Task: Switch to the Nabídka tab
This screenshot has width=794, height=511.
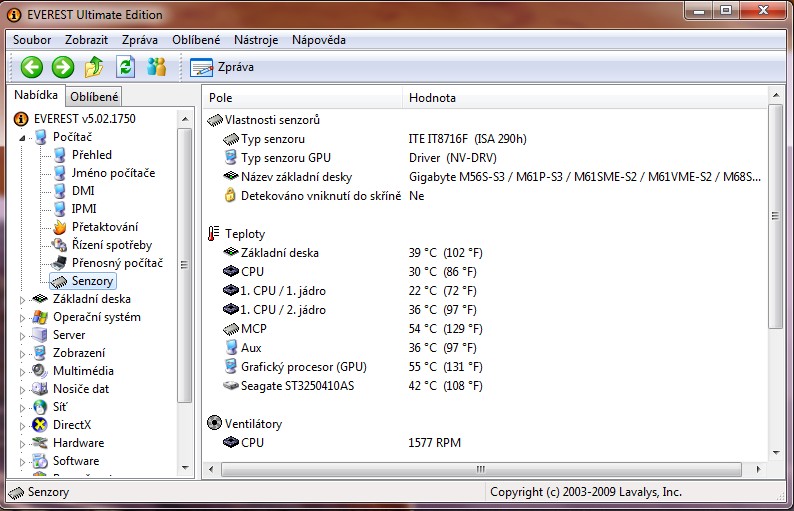Action: pyautogui.click(x=35, y=95)
